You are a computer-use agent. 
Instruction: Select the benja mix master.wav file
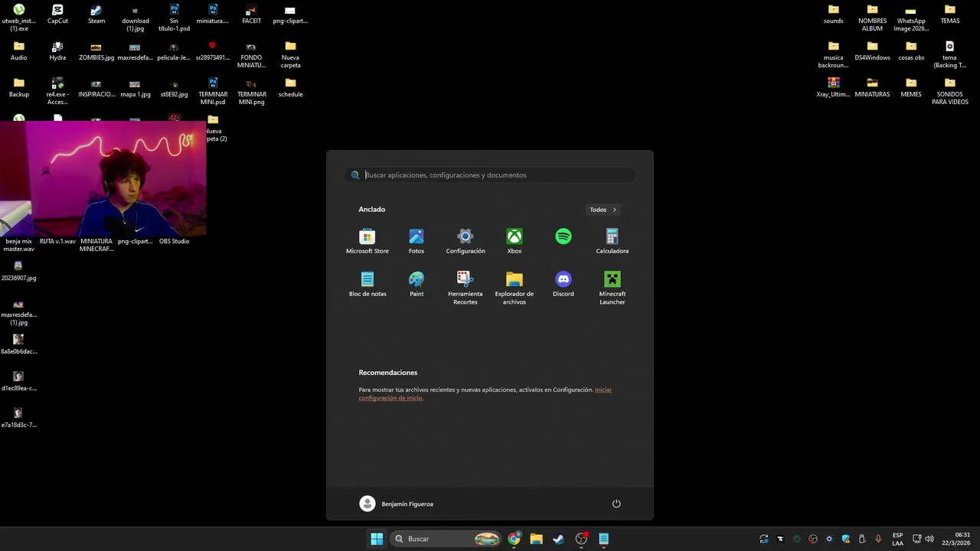pyautogui.click(x=19, y=245)
